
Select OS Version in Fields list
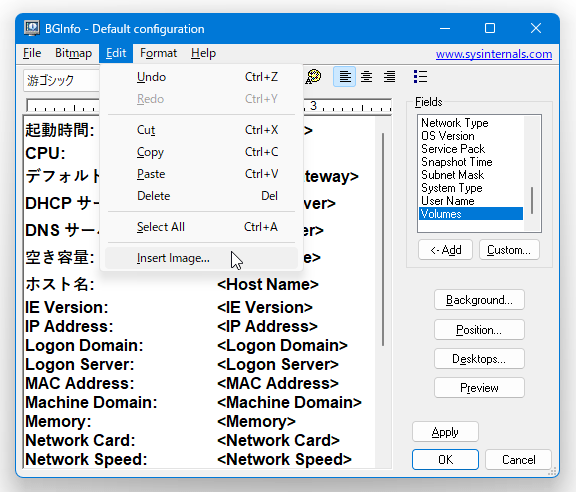471,136
